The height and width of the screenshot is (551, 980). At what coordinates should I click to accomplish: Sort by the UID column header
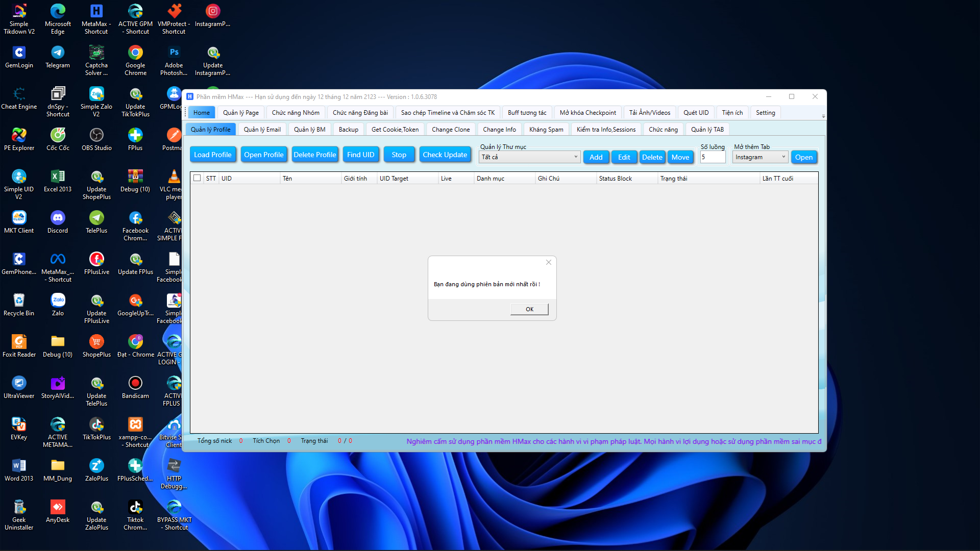tap(250, 179)
